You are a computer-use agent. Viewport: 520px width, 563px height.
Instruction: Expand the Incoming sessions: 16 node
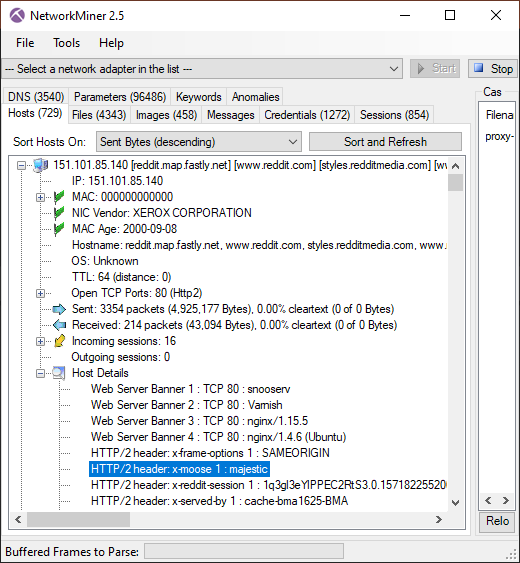pos(40,341)
